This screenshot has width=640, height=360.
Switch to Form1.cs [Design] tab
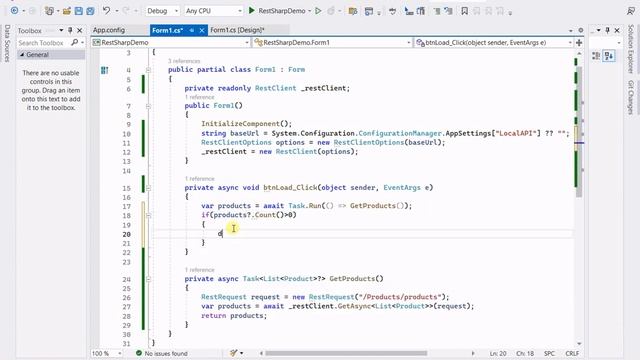[237, 30]
